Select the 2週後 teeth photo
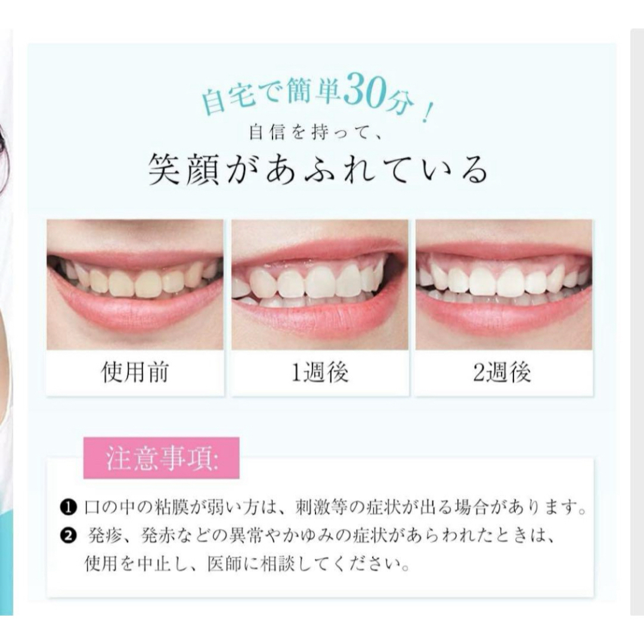644x644 pixels. [x=504, y=284]
